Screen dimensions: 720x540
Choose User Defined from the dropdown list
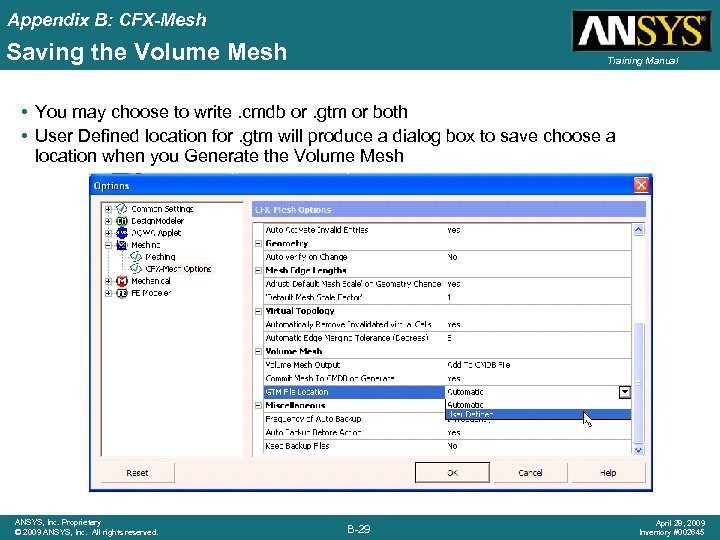pos(538,414)
